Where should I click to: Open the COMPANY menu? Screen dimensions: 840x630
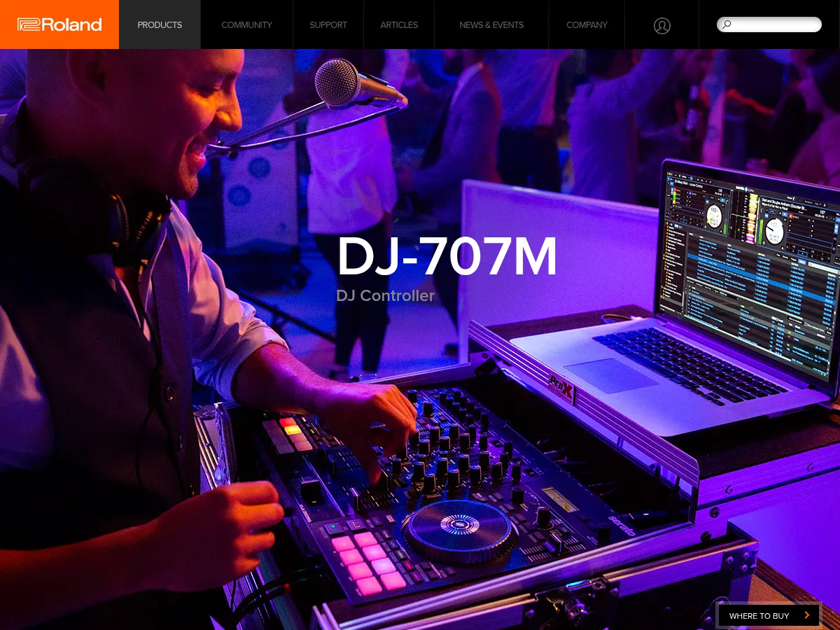click(587, 24)
